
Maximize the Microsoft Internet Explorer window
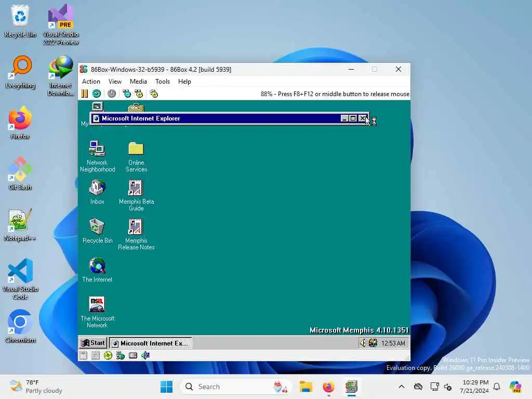click(353, 118)
